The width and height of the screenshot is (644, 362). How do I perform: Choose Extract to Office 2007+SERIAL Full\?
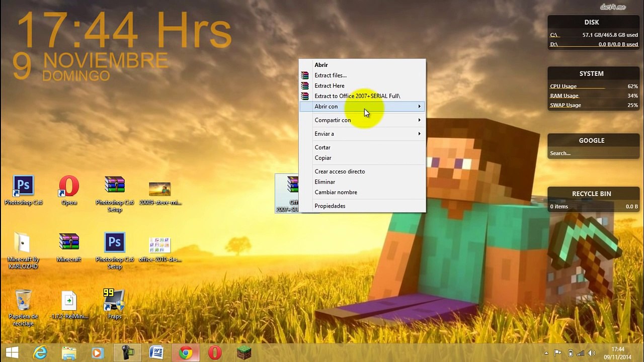click(362, 96)
